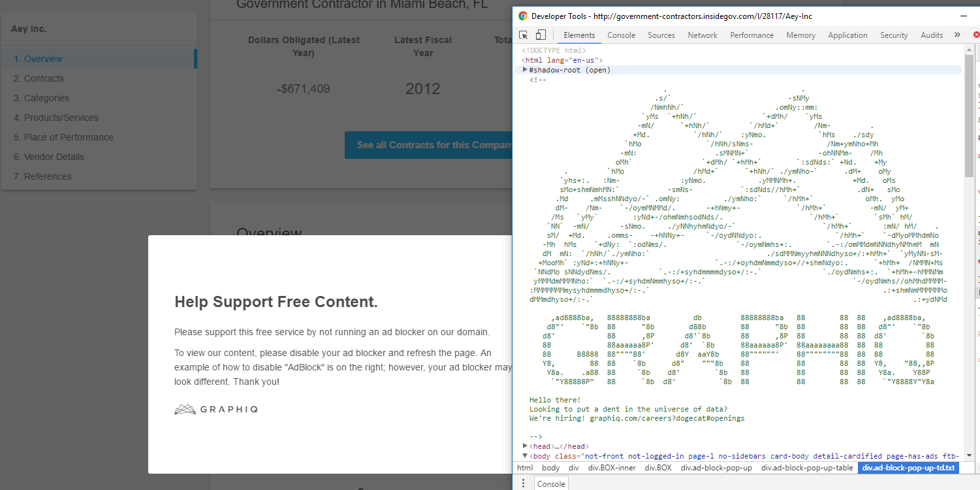Select div.BOX breadcrumb
980x490 pixels.
(x=658, y=468)
